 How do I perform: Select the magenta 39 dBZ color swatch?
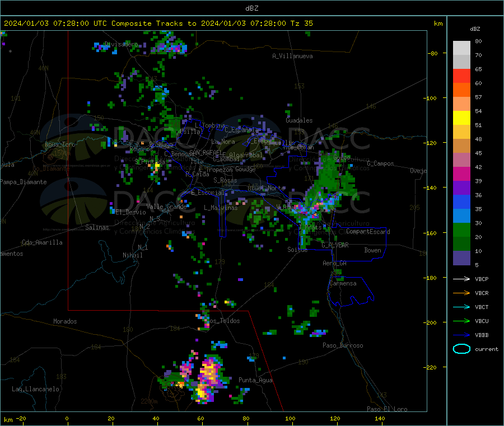coord(461,174)
